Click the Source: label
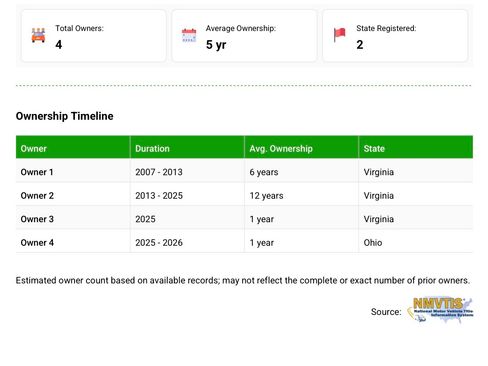This screenshot has height=366, width=488. tap(386, 312)
